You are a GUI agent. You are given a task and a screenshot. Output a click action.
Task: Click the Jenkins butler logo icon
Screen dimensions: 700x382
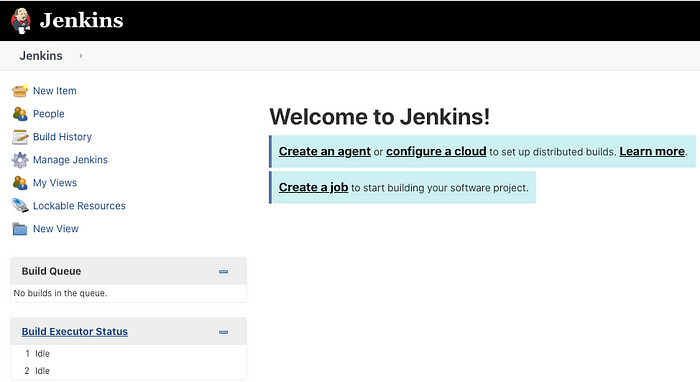pyautogui.click(x=21, y=21)
